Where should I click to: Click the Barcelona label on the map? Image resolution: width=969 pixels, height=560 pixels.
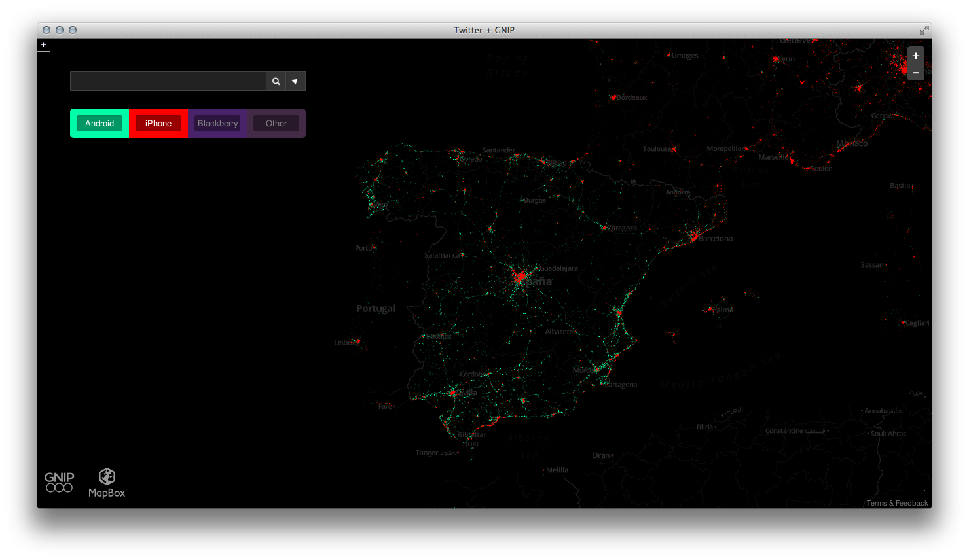[716, 239]
